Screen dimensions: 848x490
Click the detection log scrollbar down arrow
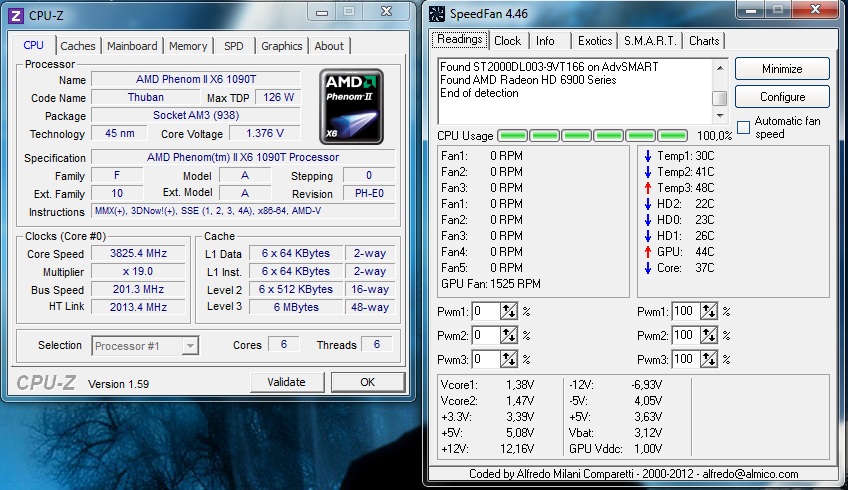720,115
